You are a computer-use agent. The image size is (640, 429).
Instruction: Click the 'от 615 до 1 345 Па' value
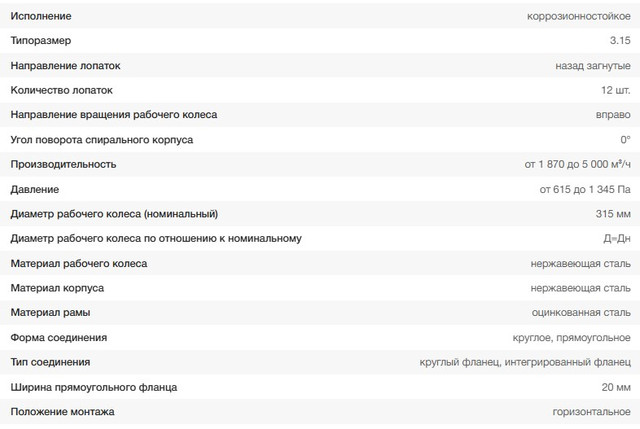584,189
